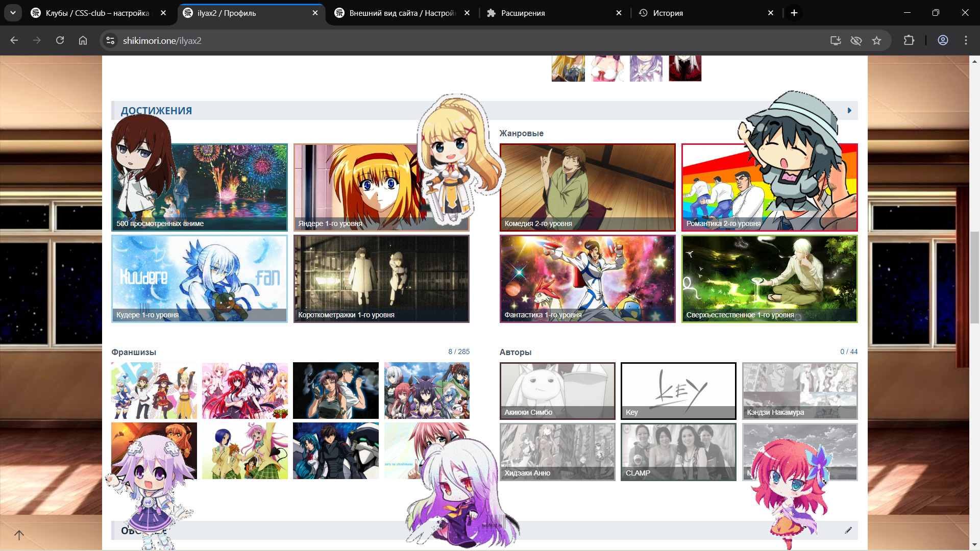Expand achievements with the arrow icon
This screenshot has width=980, height=551.
tap(849, 110)
